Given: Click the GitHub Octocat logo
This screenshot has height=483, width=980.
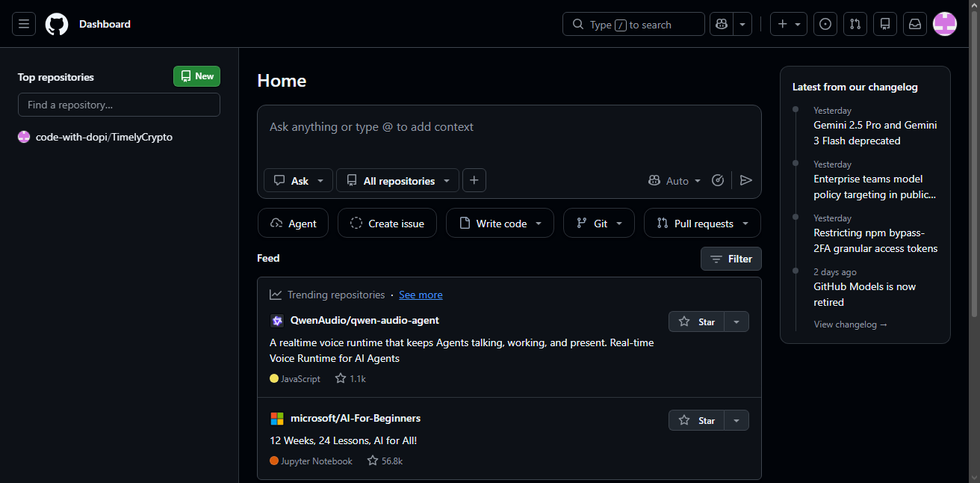Looking at the screenshot, I should (57, 24).
